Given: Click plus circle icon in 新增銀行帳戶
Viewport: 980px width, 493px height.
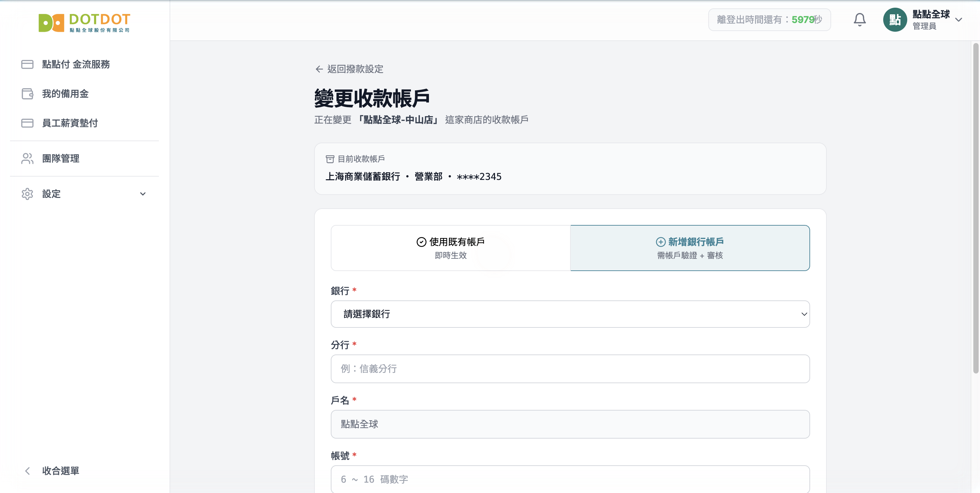Looking at the screenshot, I should click(x=661, y=242).
